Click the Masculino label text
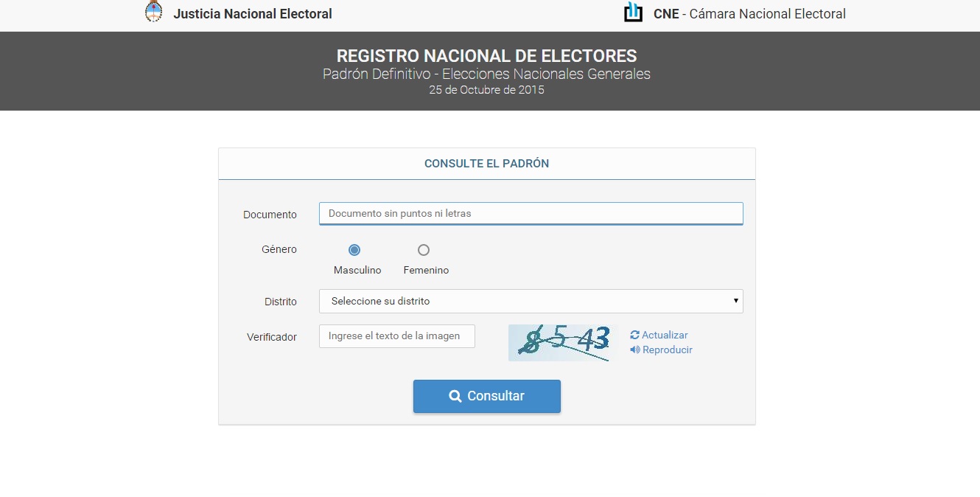Image resolution: width=980 pixels, height=497 pixels. tap(357, 271)
